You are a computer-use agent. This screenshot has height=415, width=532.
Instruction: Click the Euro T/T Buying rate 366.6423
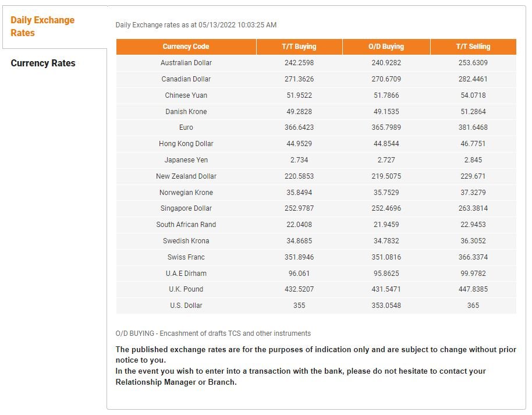pyautogui.click(x=299, y=127)
